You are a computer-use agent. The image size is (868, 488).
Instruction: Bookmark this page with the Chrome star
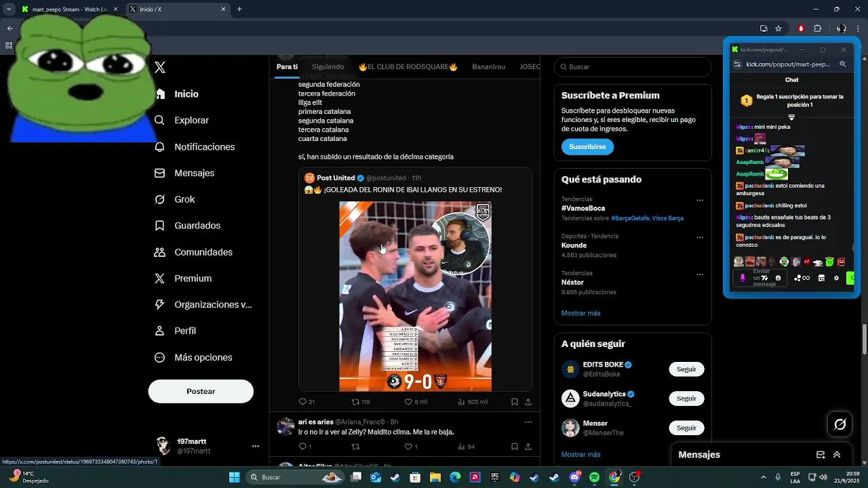[778, 28]
